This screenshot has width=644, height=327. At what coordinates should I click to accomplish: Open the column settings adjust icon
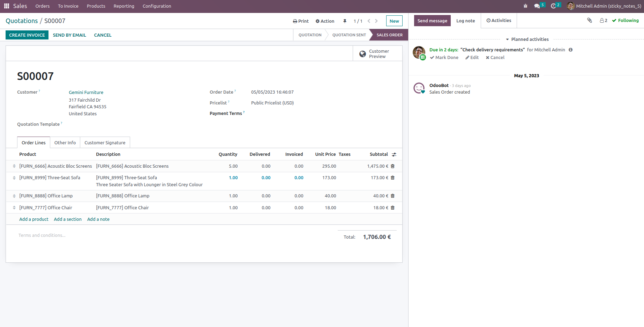tap(394, 154)
